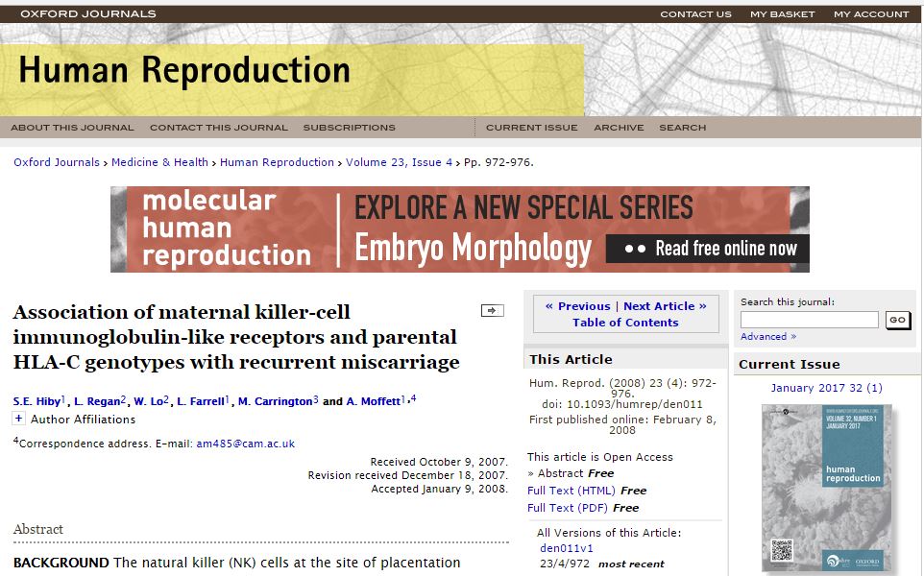
Task: Email correspondence address am485@cam.ac.uk
Action: click(245, 444)
